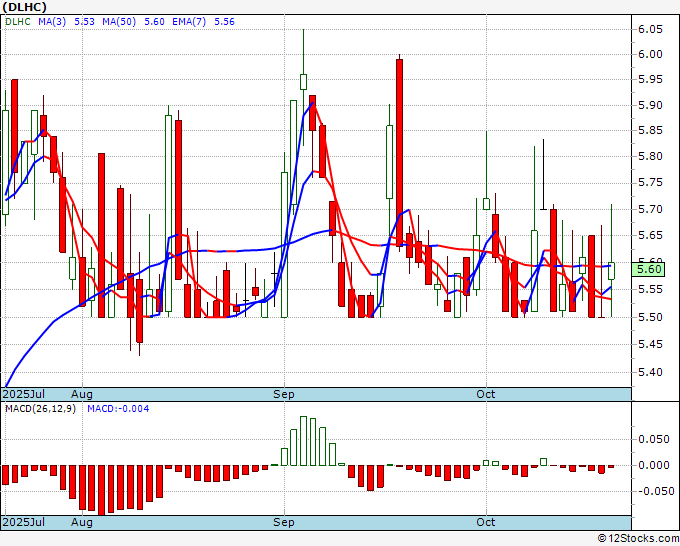Click the 5.95 price axis label
Viewport: 680px width, 546px height.
click(x=650, y=79)
